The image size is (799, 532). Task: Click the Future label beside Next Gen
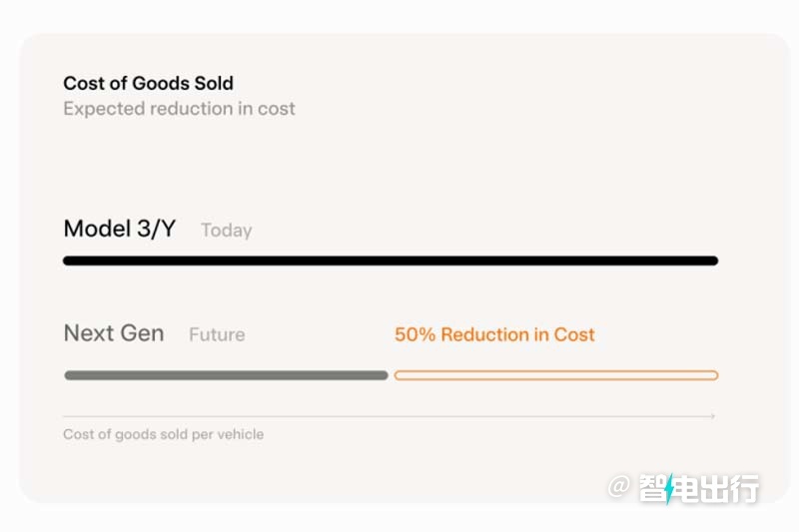pos(217,334)
